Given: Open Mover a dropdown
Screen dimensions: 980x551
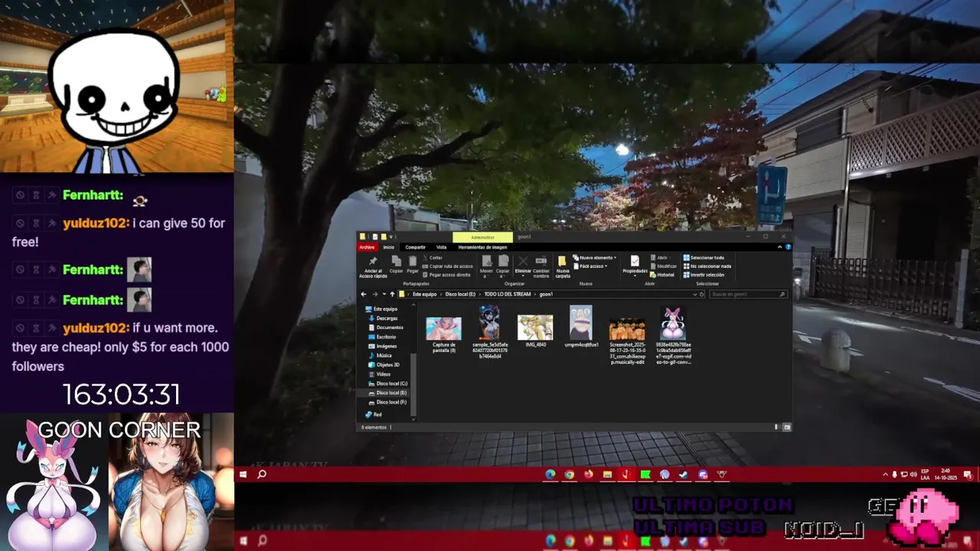Looking at the screenshot, I should [x=486, y=265].
